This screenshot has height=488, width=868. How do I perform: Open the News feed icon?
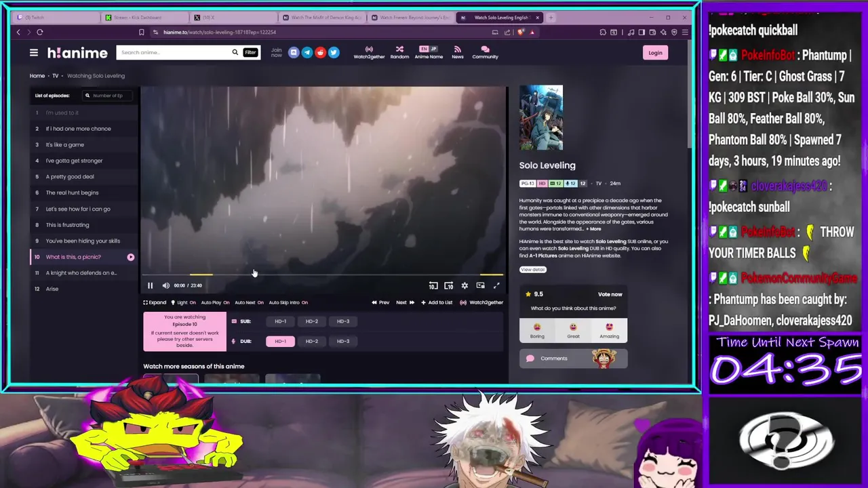coord(458,52)
